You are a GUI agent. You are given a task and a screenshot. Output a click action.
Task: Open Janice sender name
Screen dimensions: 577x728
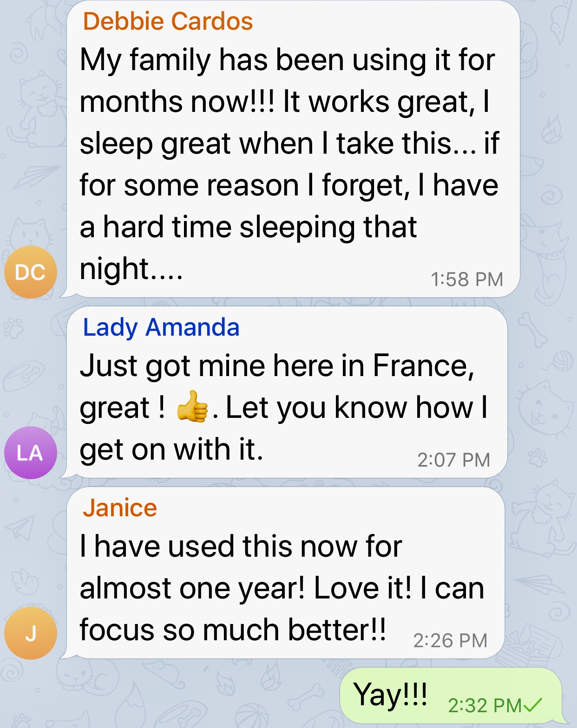pos(120,507)
